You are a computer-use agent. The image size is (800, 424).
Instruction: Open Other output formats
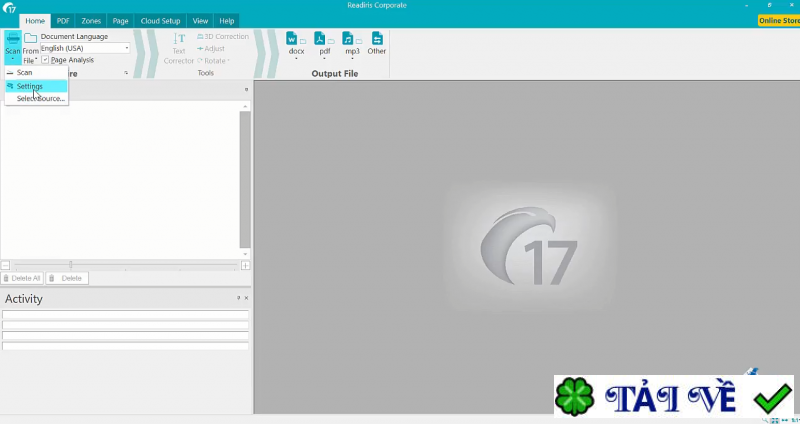[377, 43]
